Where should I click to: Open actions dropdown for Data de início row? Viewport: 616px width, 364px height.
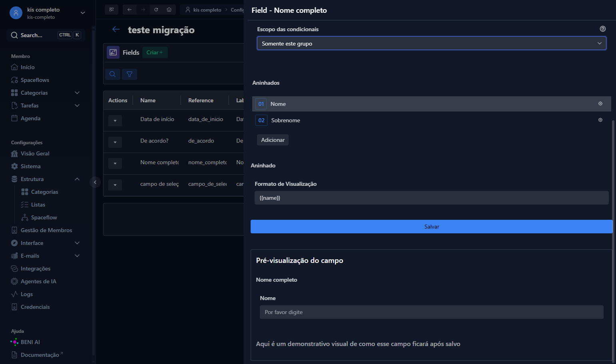(x=115, y=121)
